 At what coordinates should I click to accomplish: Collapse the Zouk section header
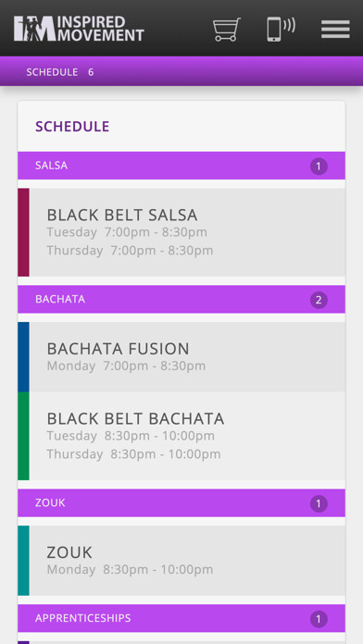[x=181, y=502]
